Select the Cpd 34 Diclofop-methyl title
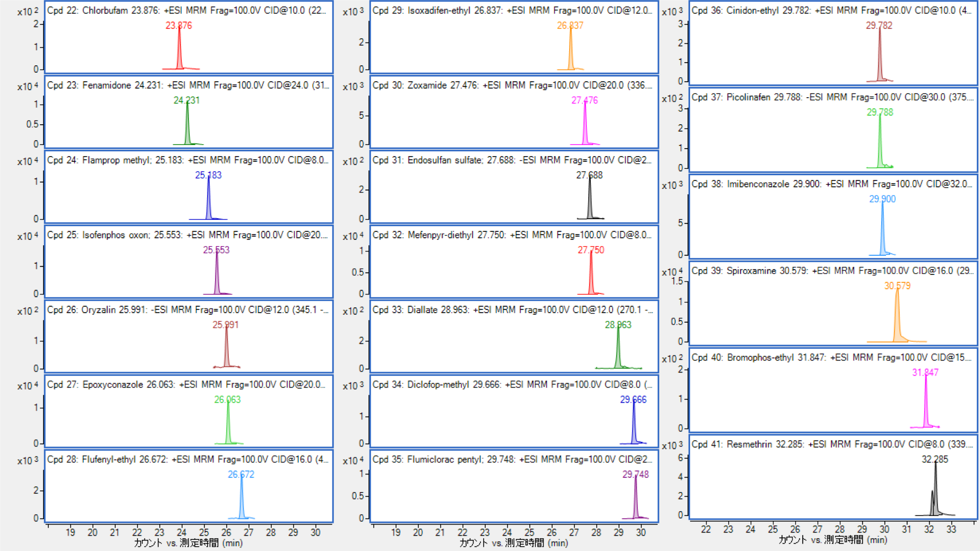980x551 pixels. pos(513,385)
